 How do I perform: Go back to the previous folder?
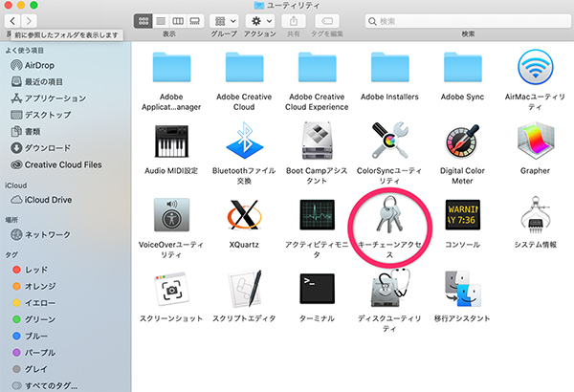(11, 20)
